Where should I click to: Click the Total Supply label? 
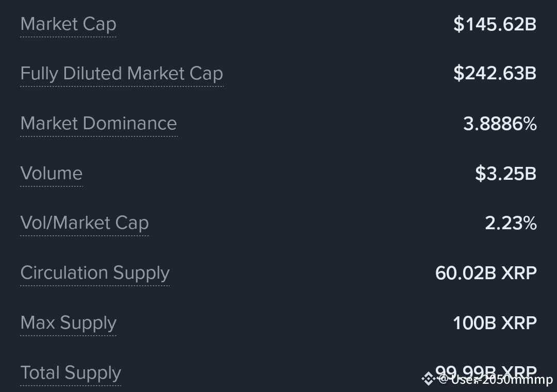[71, 373]
